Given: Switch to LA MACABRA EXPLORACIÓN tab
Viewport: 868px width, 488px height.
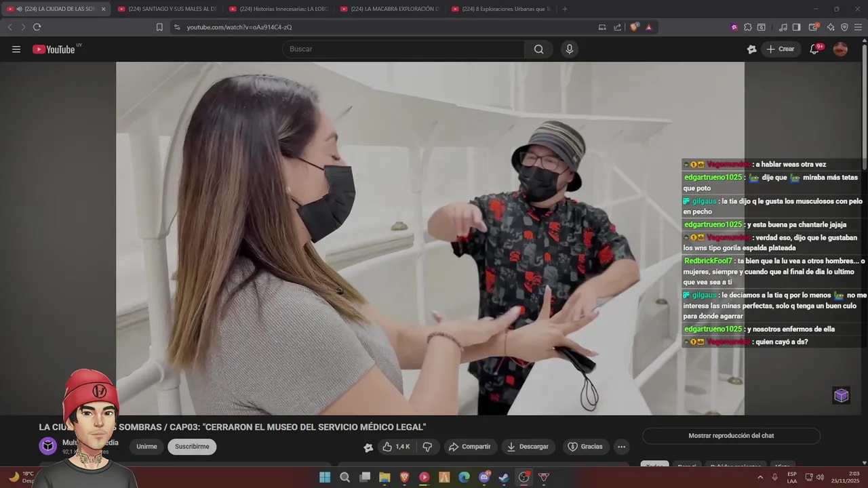Looking at the screenshot, I should pos(389,9).
